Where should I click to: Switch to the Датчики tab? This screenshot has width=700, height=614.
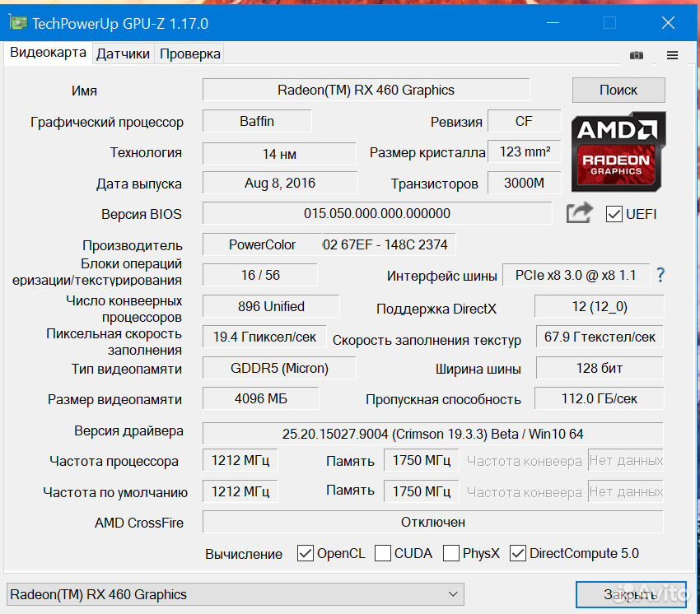pos(123,54)
